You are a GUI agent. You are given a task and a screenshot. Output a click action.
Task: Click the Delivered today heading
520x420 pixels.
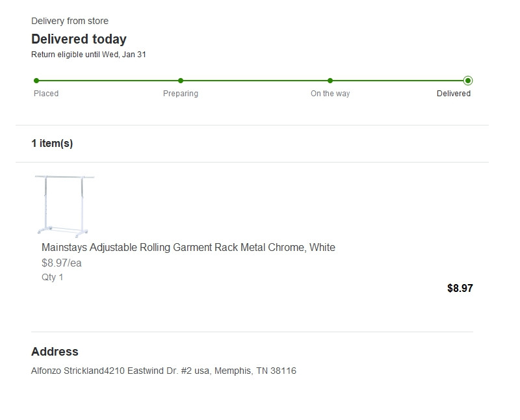click(79, 39)
